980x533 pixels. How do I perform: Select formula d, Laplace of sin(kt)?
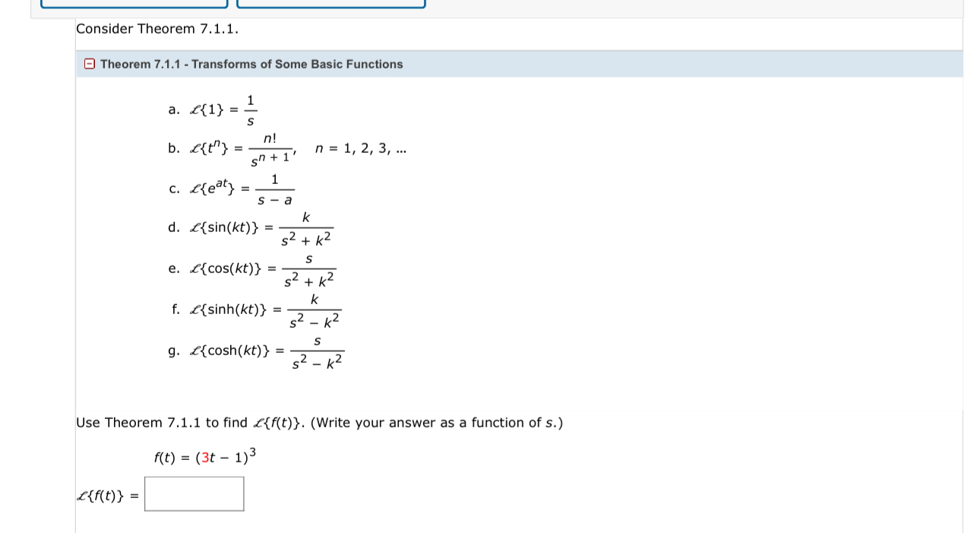pyautogui.click(x=251, y=227)
